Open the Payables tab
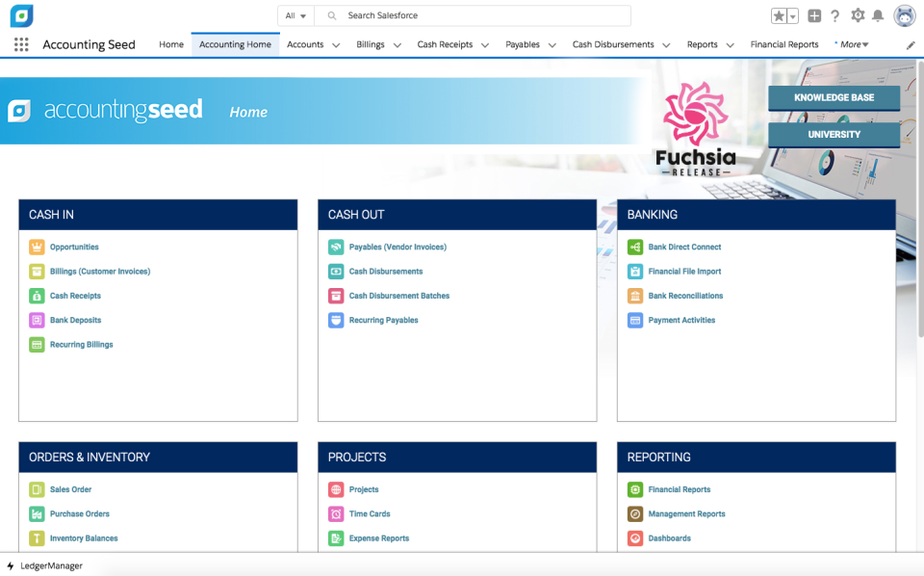924x576 pixels. tap(522, 44)
